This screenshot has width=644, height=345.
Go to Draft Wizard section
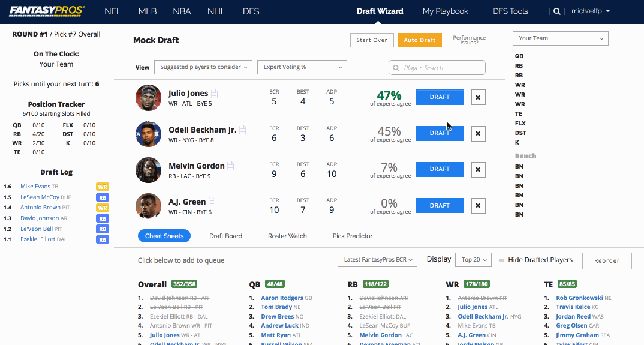coord(380,11)
